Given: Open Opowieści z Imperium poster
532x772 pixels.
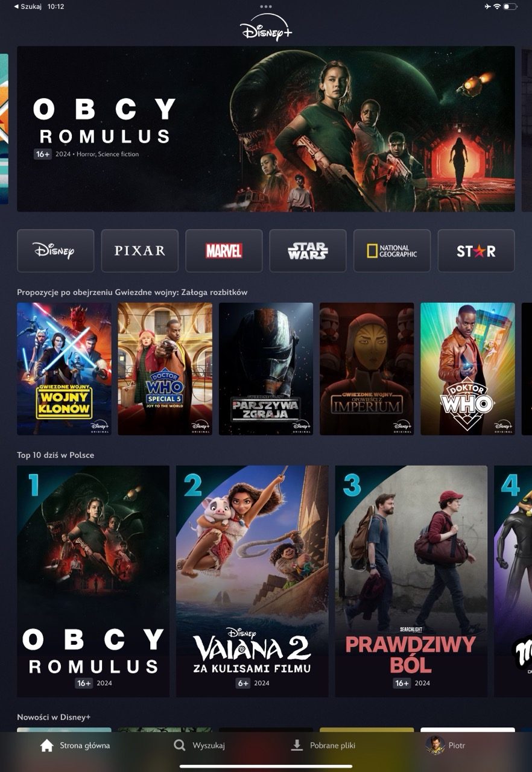Looking at the screenshot, I should point(367,369).
